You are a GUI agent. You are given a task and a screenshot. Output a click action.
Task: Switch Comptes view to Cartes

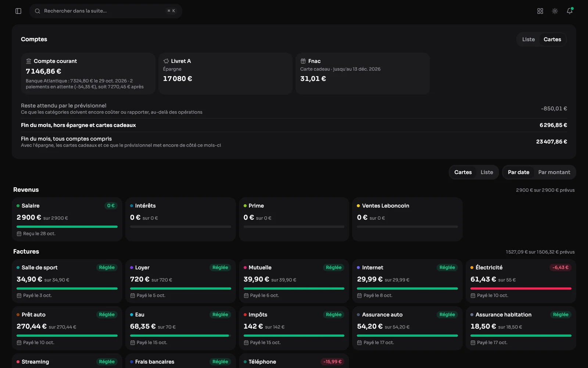[552, 39]
